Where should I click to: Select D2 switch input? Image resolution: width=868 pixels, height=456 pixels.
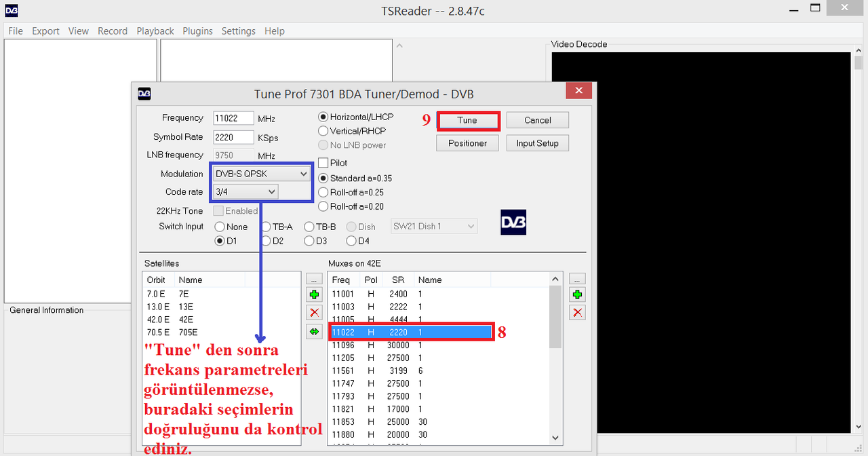click(x=273, y=241)
